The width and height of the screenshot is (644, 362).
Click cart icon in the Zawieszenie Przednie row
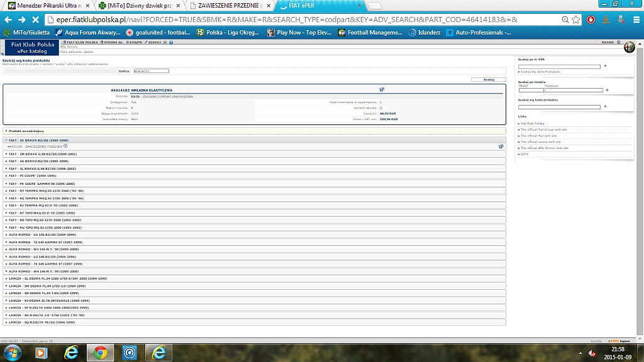501,146
